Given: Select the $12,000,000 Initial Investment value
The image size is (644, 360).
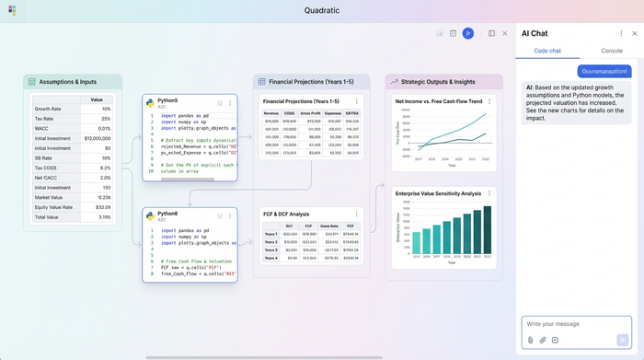Looking at the screenshot, I should pos(98,138).
